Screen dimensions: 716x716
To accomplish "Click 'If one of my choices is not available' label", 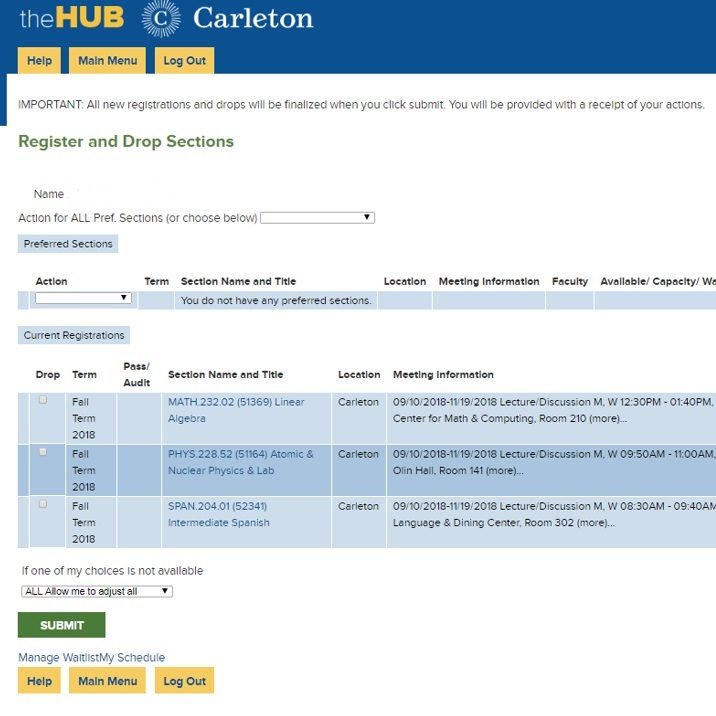I will tap(112, 571).
